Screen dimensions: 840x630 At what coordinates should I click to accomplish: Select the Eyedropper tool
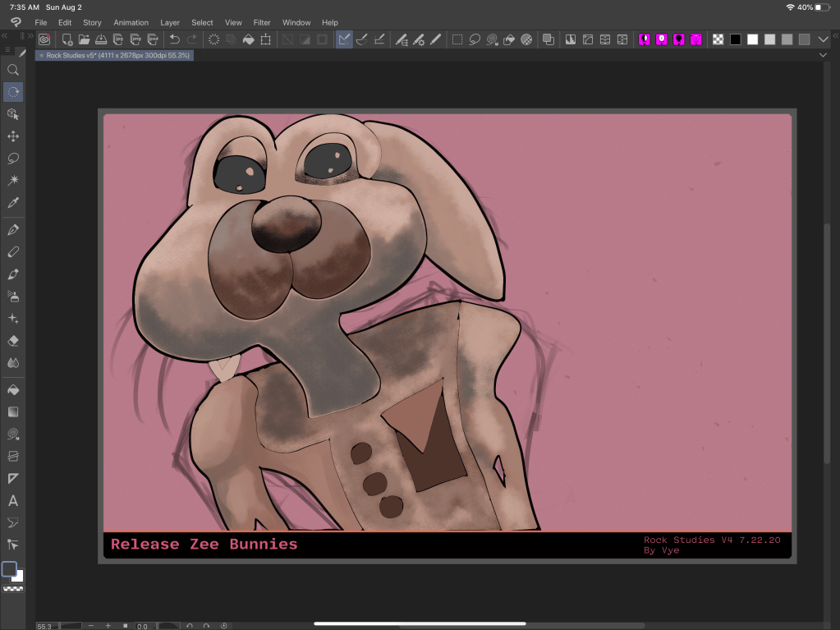pyautogui.click(x=13, y=203)
